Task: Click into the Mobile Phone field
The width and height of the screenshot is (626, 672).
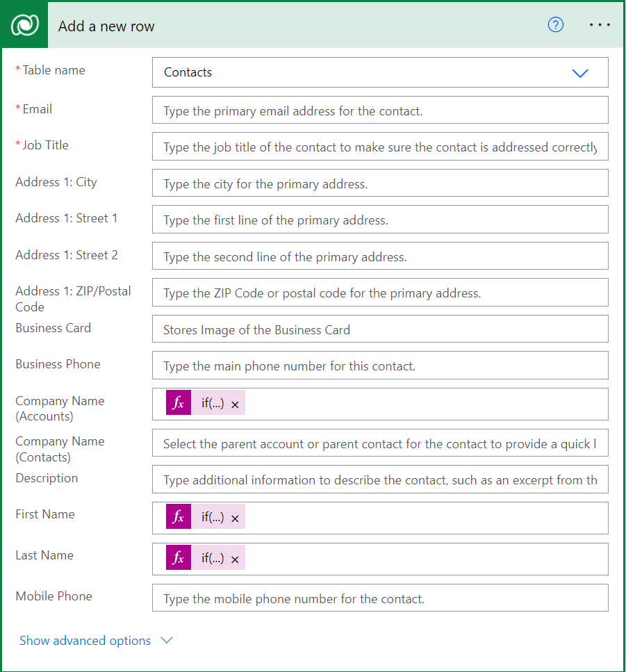Action: tap(379, 597)
